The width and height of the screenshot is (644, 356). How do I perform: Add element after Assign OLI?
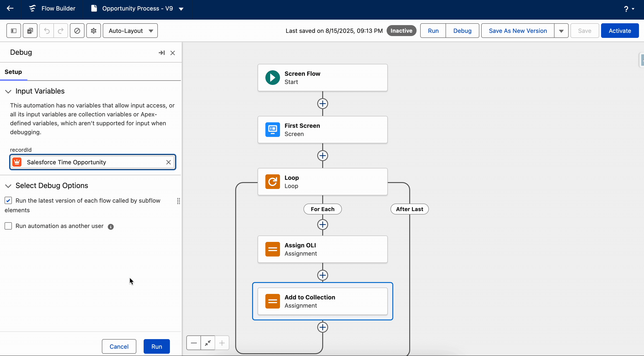point(322,275)
